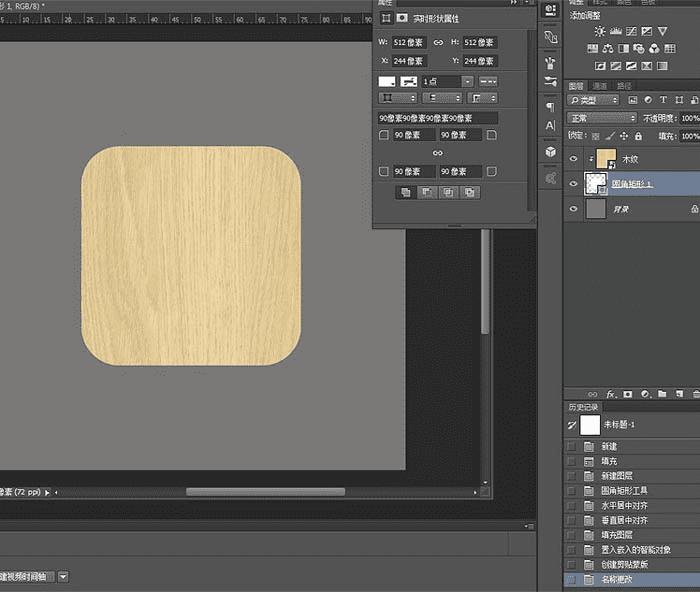Click the Brightness/Contrast adjustment icon
This screenshot has width=700, height=592.
[599, 31]
